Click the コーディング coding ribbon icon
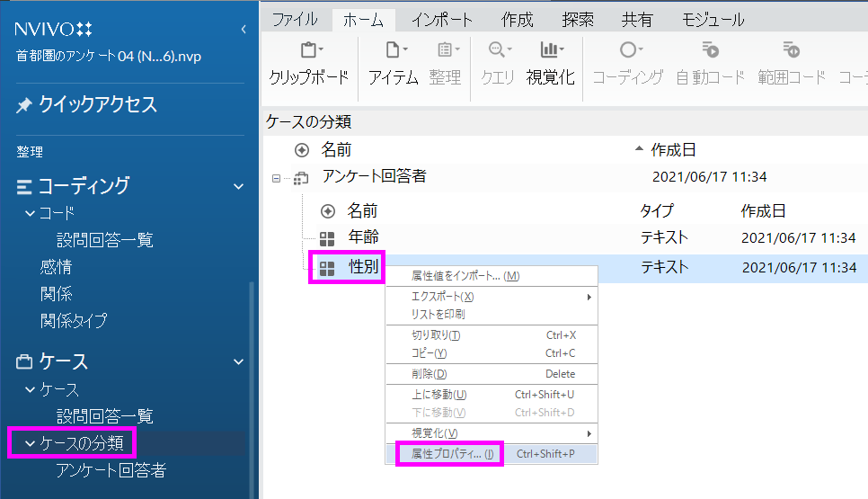 point(627,50)
